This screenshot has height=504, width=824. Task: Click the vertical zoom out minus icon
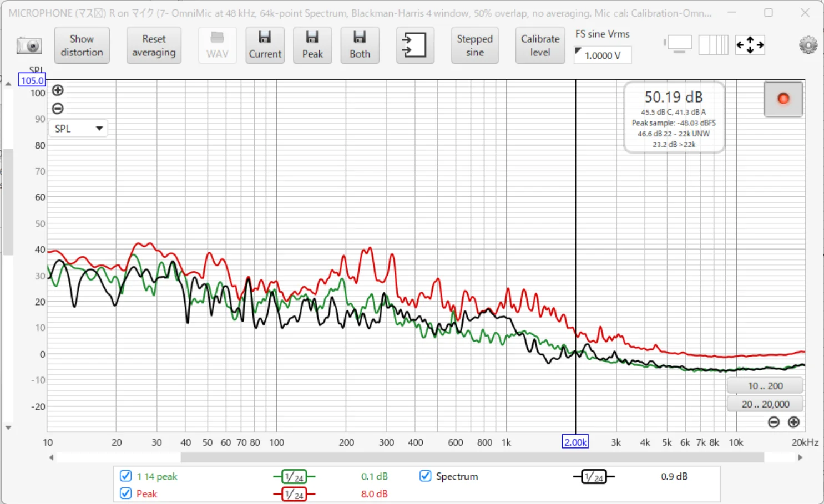click(58, 109)
